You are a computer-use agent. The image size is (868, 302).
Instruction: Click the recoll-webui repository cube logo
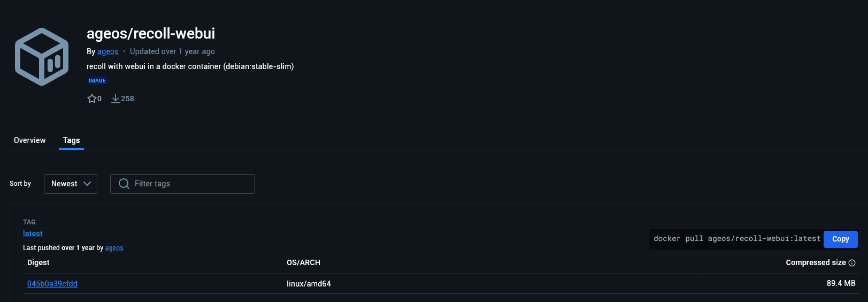coord(42,57)
